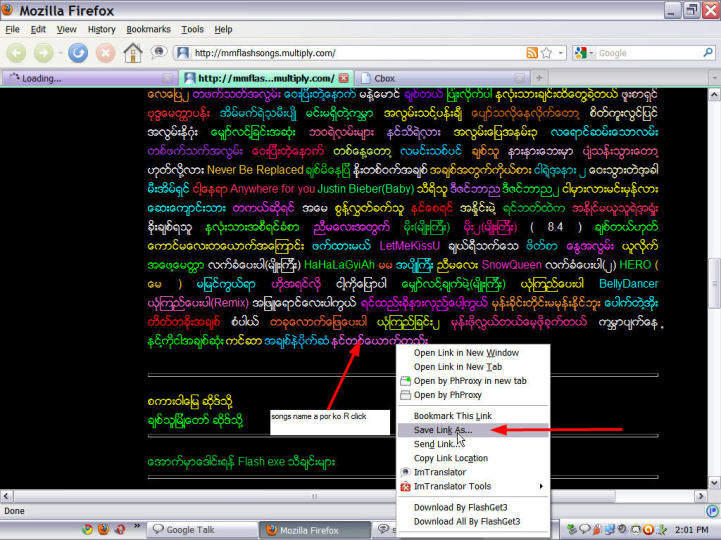Switch to the Cbox tab
This screenshot has height=540, width=721.
[441, 78]
